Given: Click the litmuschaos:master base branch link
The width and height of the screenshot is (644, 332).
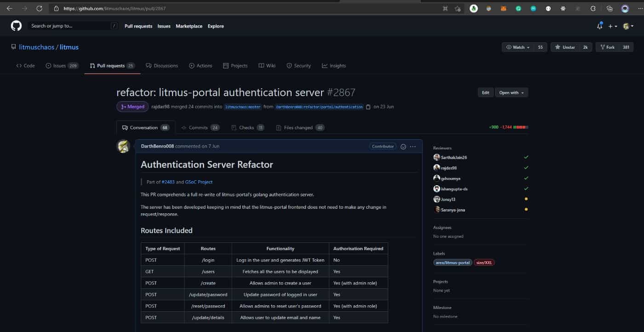Looking at the screenshot, I should pos(243,107).
